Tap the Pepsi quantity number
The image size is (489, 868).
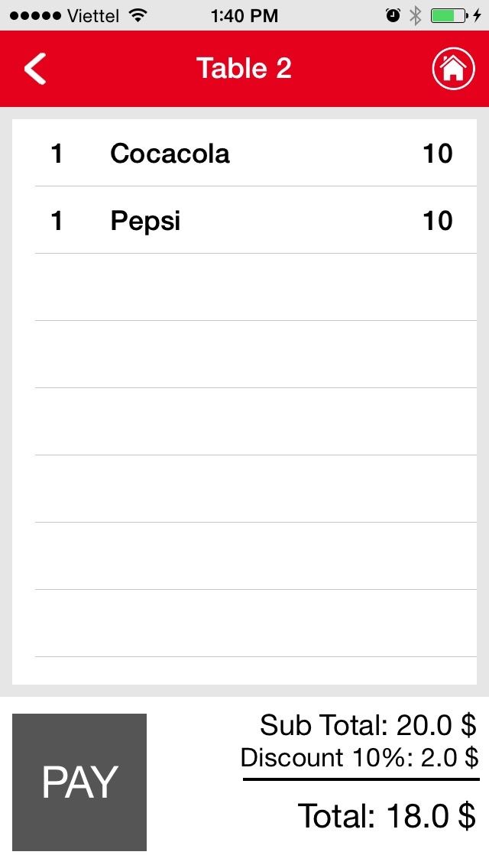pos(57,221)
